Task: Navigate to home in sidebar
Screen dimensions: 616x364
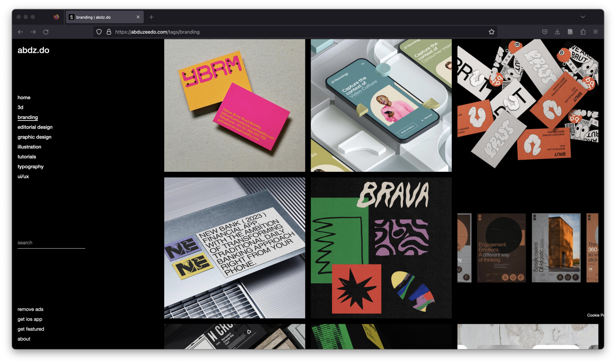Action: [24, 97]
